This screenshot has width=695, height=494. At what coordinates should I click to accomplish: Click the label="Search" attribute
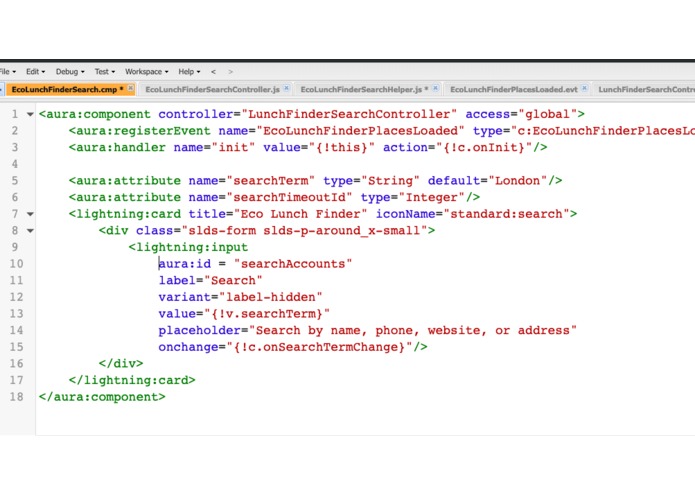[x=211, y=280]
